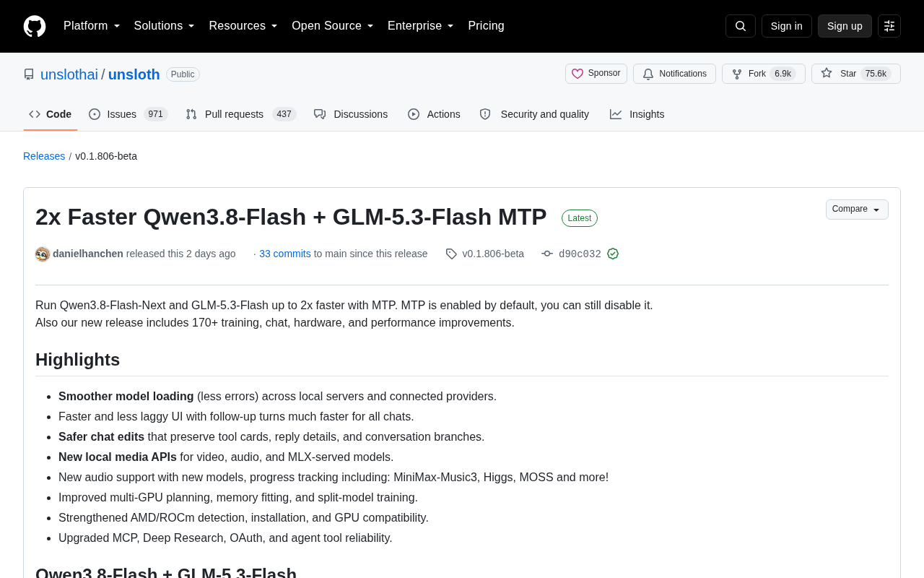Click the tag icon next to v0.1.806-beta
Screen dimensions: 924x578
(x=451, y=254)
